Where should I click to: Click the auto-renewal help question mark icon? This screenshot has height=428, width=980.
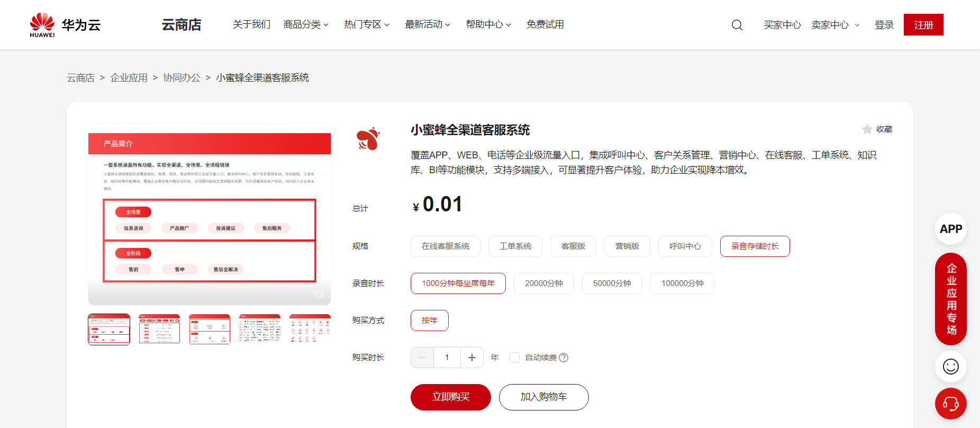564,358
